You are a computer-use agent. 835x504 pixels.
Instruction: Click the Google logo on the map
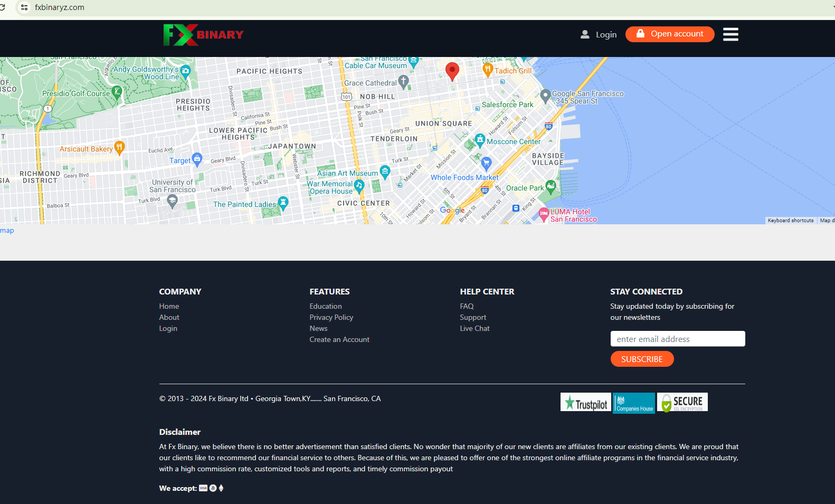[452, 211]
